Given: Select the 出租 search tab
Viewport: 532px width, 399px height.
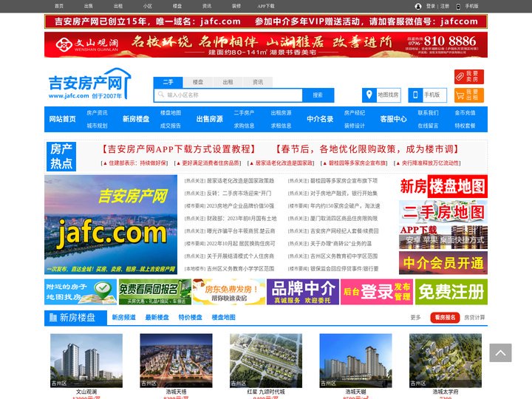Looking at the screenshot, I should 228,82.
